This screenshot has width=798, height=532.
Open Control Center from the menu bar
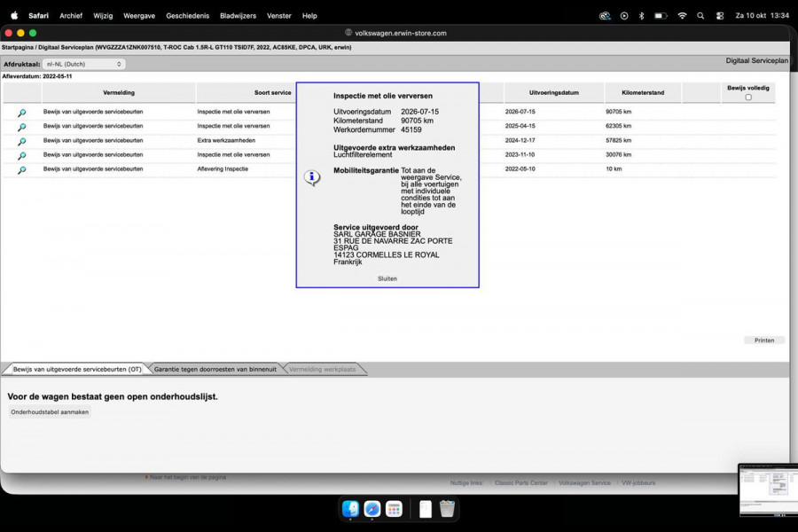click(720, 16)
